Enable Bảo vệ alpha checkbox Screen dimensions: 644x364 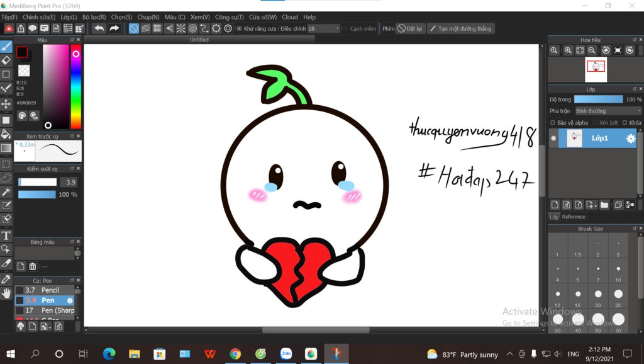click(553, 123)
